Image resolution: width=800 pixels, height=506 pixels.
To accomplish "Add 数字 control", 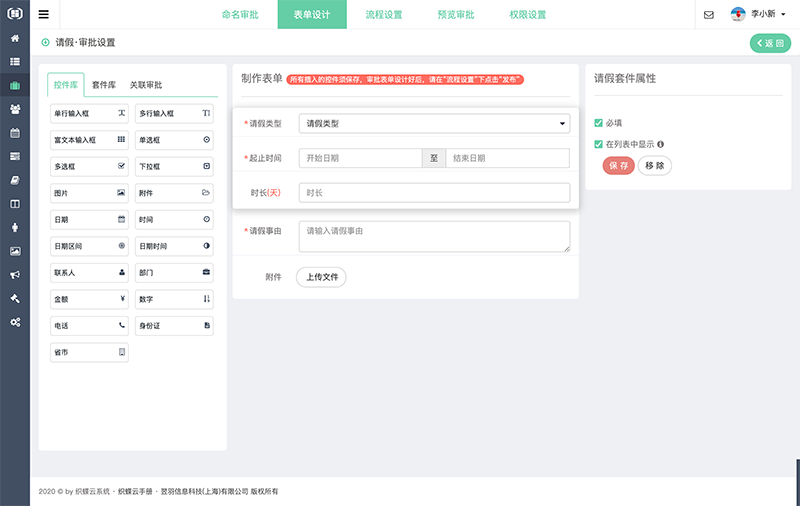I will [x=174, y=299].
